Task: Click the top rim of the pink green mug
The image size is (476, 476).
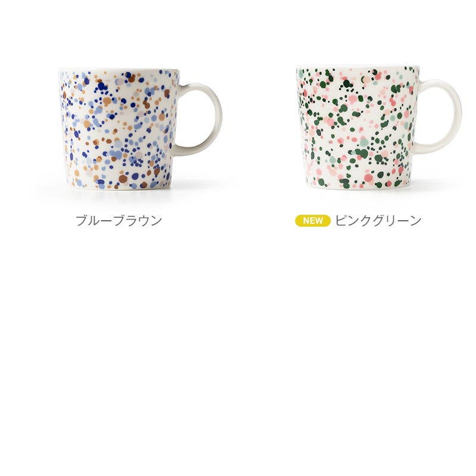Action: click(358, 65)
